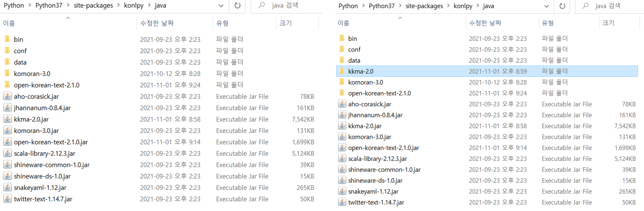Sort by 유형 column in left window
This screenshot has height=211, width=644.
pos(223,24)
